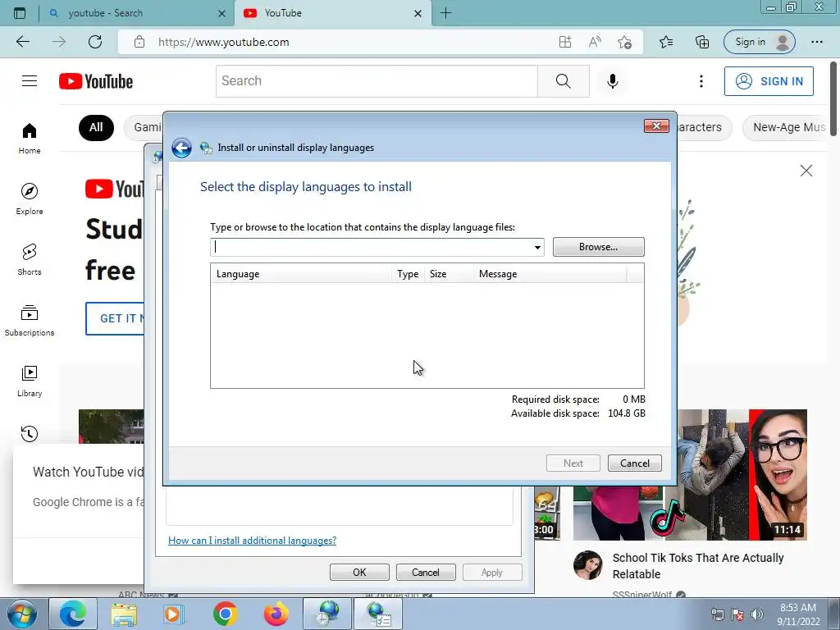This screenshot has height=630, width=840.
Task: Click OK in the Region and Language dialog
Action: click(x=359, y=572)
